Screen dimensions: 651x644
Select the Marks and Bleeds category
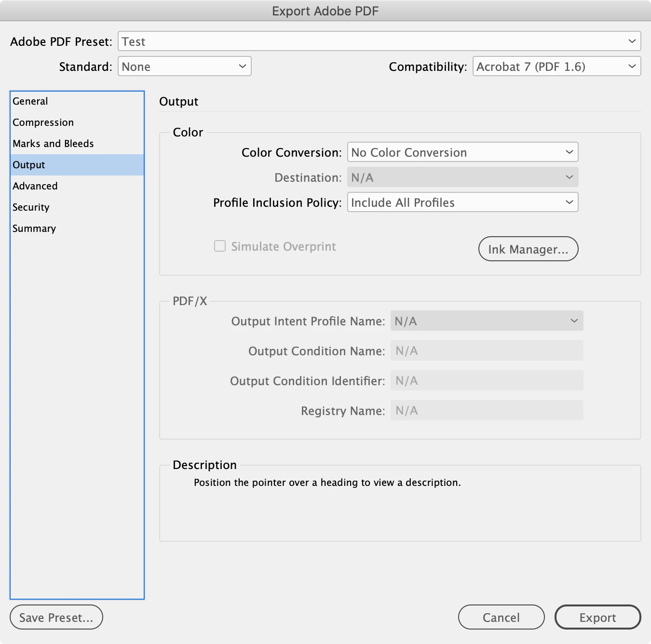tap(77, 144)
